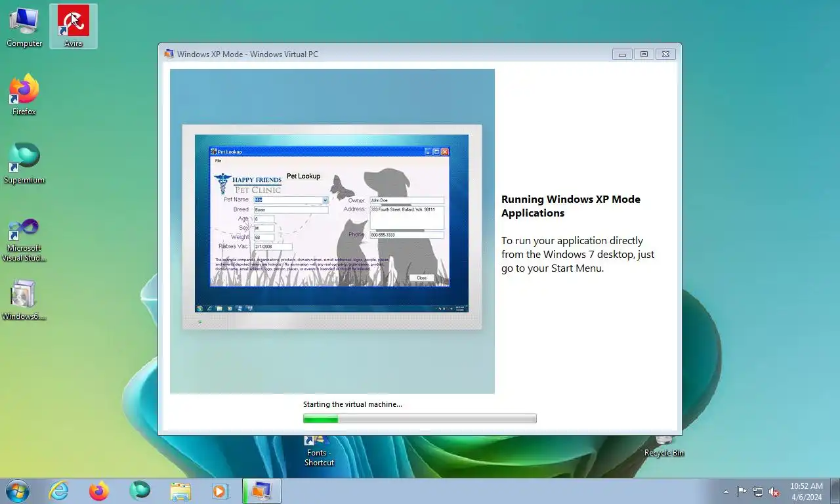Open the Windows Start menu orb
This screenshot has width=840, height=504.
[x=18, y=491]
